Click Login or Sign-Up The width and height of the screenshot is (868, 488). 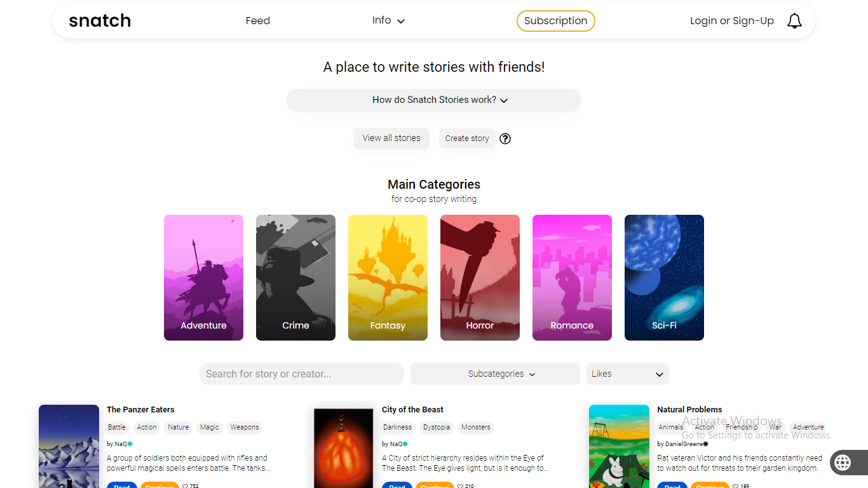[731, 21]
